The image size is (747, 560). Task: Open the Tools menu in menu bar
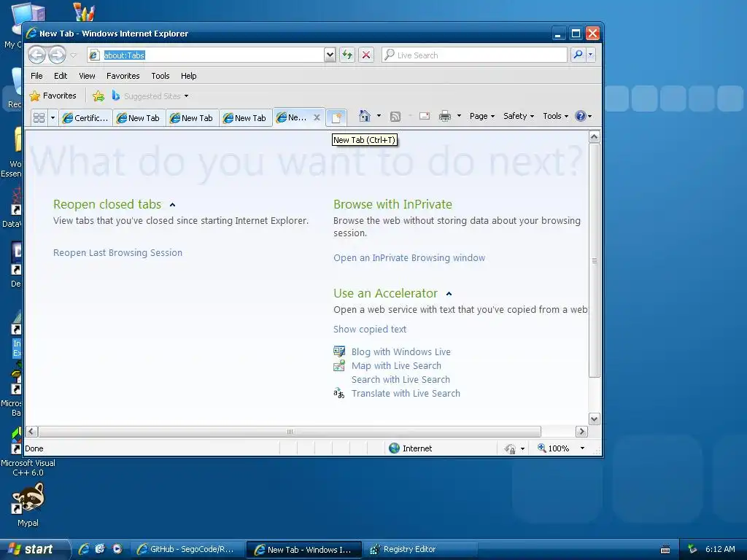tap(160, 76)
